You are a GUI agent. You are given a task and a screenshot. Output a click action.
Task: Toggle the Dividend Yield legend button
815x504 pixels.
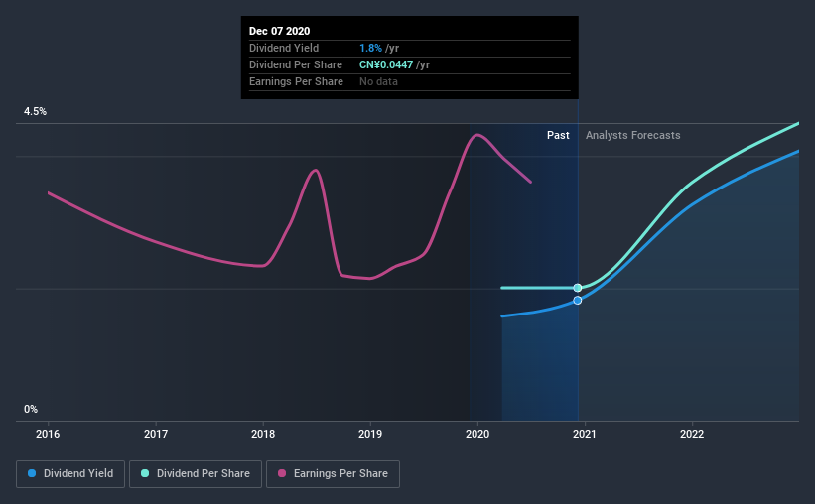[70, 474]
